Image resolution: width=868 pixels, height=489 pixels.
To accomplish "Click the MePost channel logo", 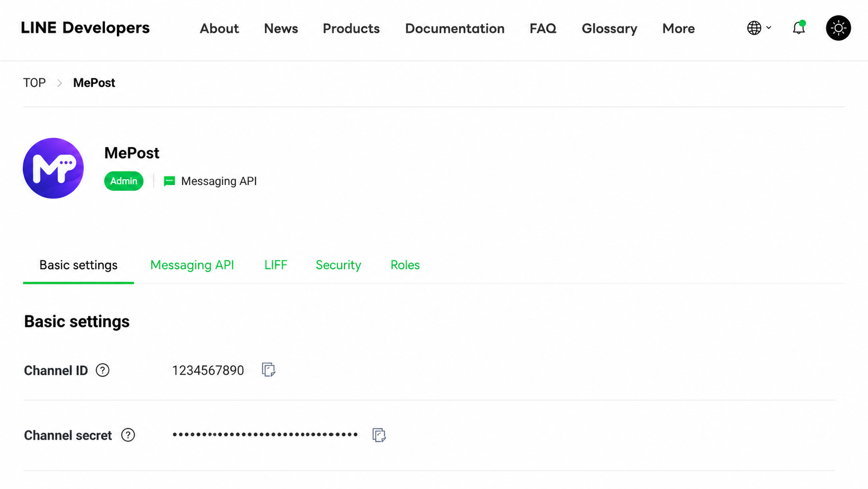I will coord(53,168).
